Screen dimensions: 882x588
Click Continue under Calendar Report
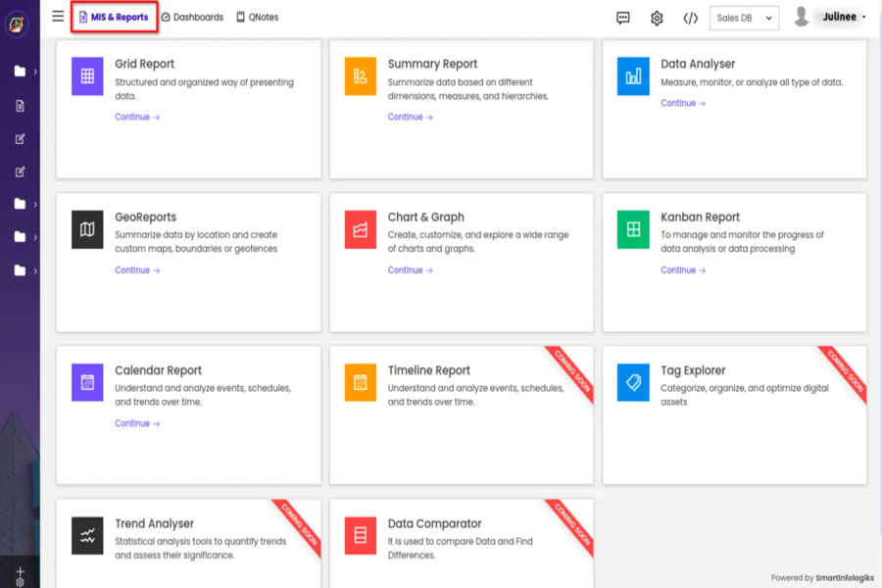click(137, 423)
